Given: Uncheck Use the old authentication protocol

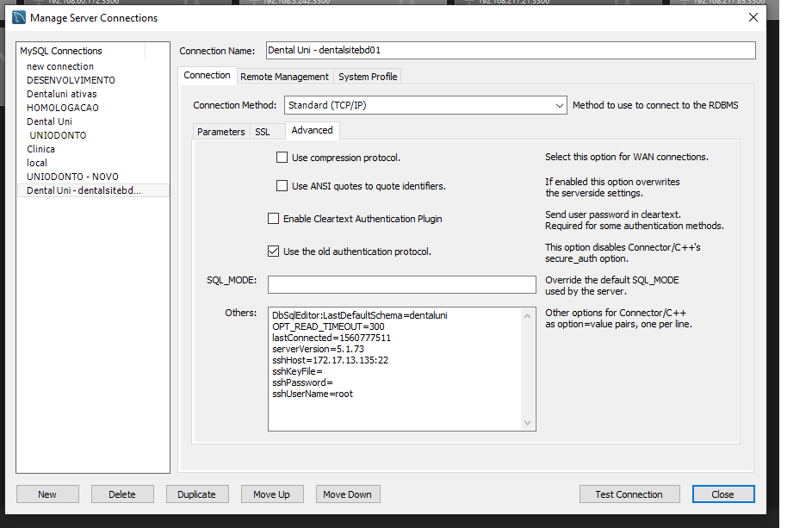Looking at the screenshot, I should pyautogui.click(x=274, y=252).
